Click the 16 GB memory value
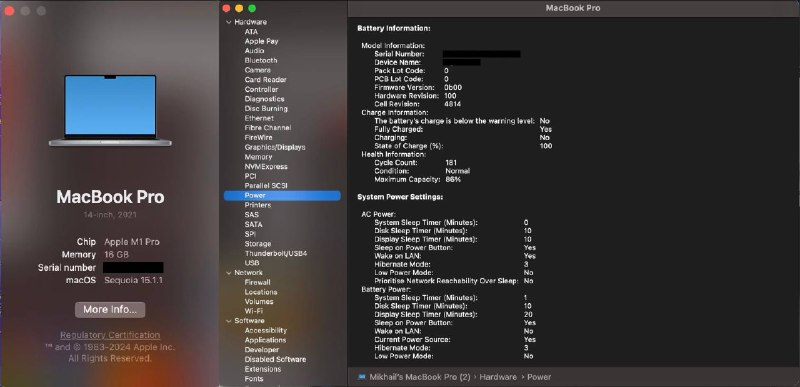Image resolution: width=800 pixels, height=387 pixels. (117, 254)
